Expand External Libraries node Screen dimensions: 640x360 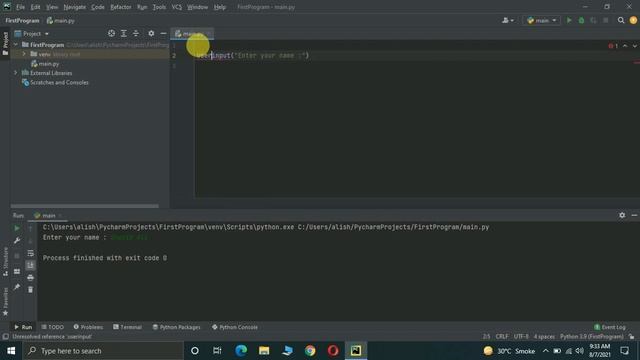coord(16,73)
